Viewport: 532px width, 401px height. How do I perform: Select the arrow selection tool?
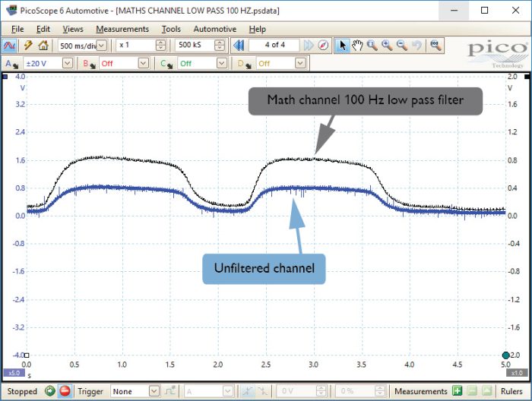coord(342,45)
